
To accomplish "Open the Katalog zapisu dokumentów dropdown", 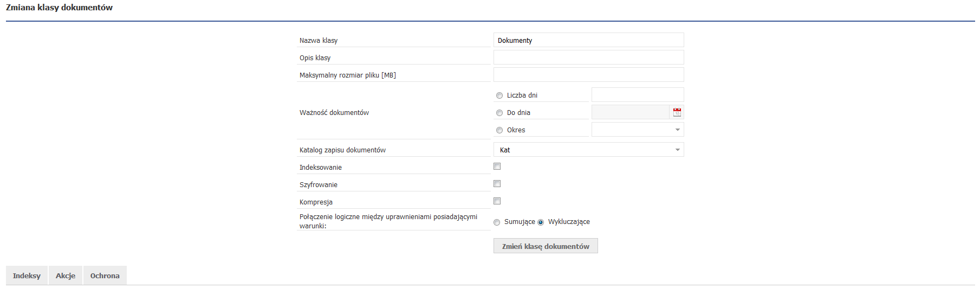I will click(x=588, y=150).
